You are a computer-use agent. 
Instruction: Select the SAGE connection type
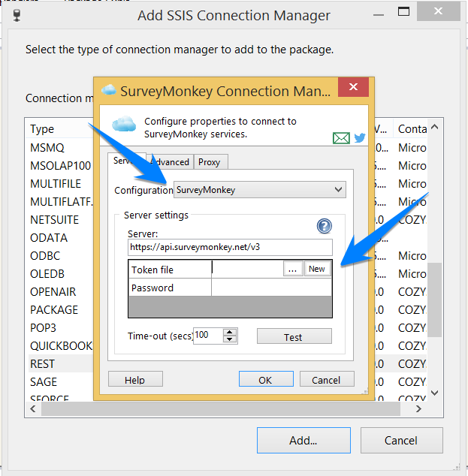click(x=44, y=382)
